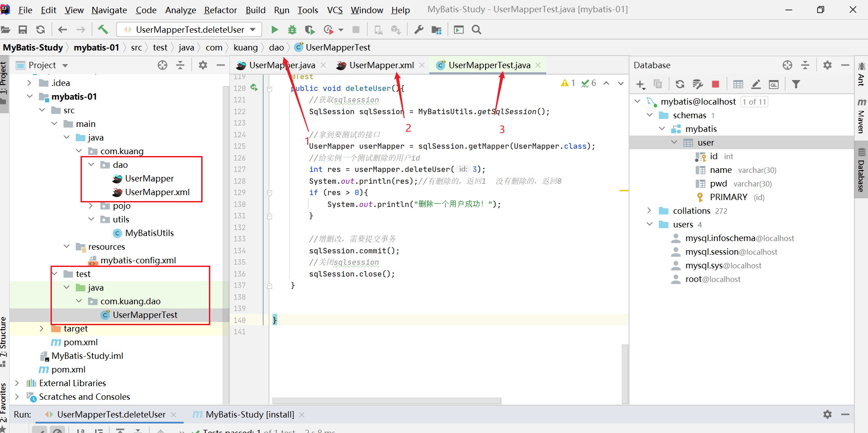Screen dimensions: 868x433
Task: Open Project Structure icon in toolbar
Action: pos(437,30)
